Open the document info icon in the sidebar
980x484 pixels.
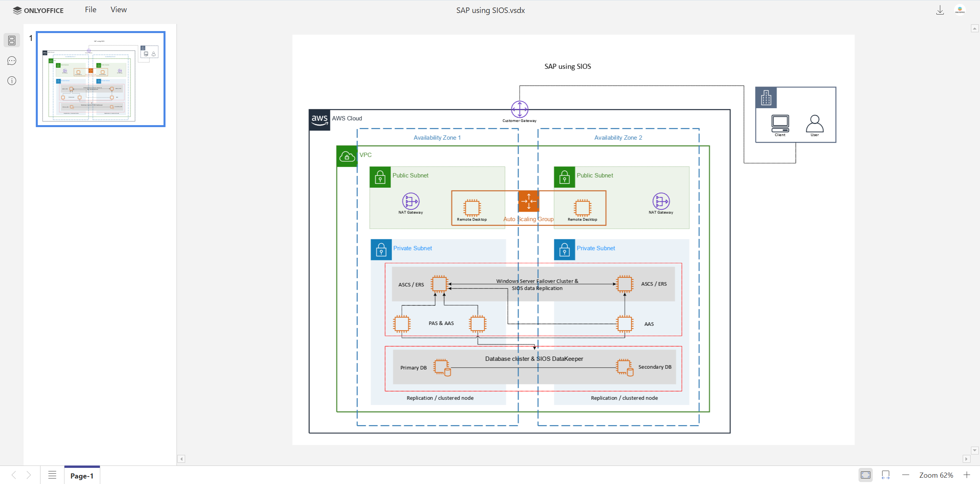[12, 81]
